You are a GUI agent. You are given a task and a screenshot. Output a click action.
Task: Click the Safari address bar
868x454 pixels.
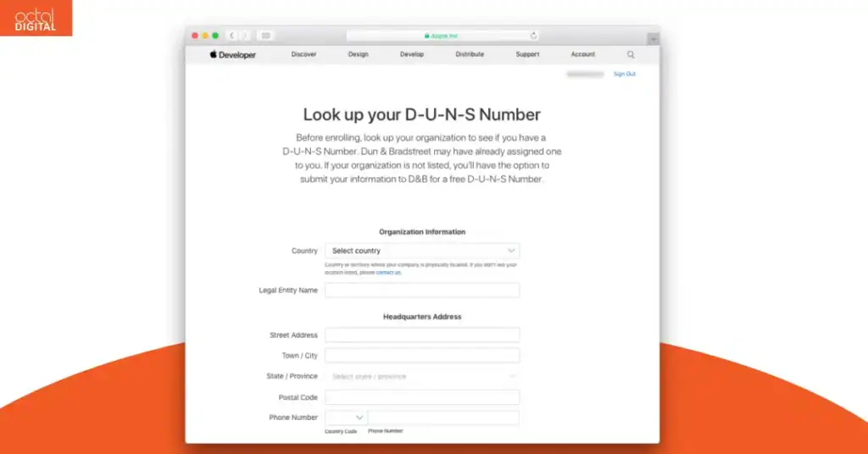tap(442, 36)
